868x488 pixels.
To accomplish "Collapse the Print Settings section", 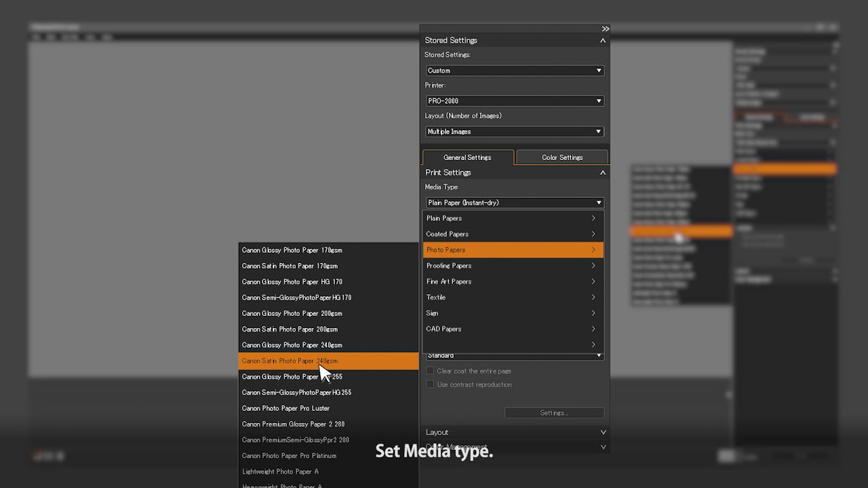I will [602, 173].
